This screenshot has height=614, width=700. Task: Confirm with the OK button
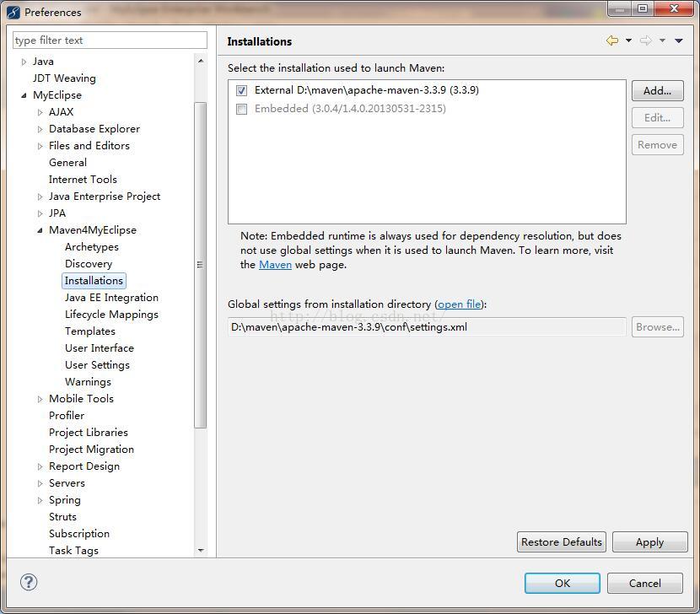point(562,583)
